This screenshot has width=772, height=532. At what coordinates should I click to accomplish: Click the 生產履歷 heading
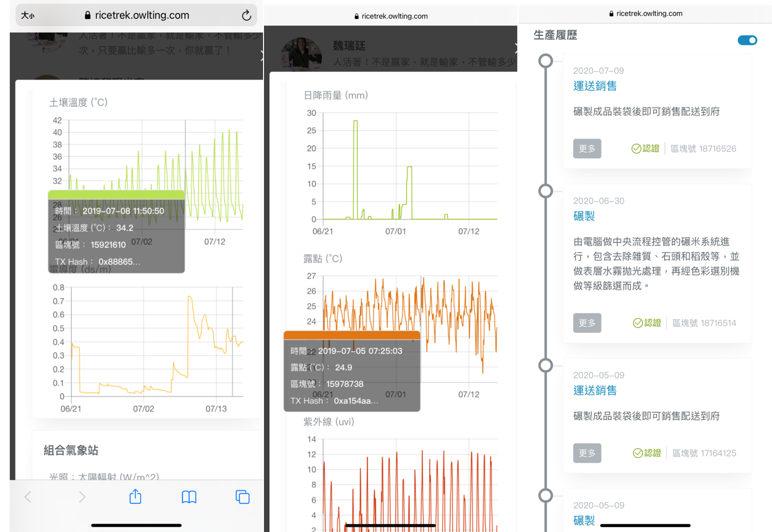555,35
